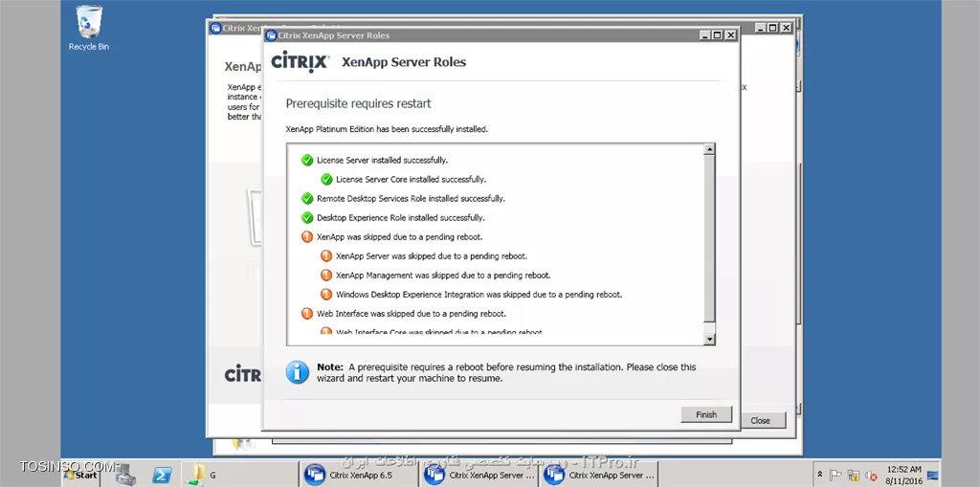The image size is (980, 487).
Task: Close the background Citrix XenApp window with X
Action: tap(786, 28)
